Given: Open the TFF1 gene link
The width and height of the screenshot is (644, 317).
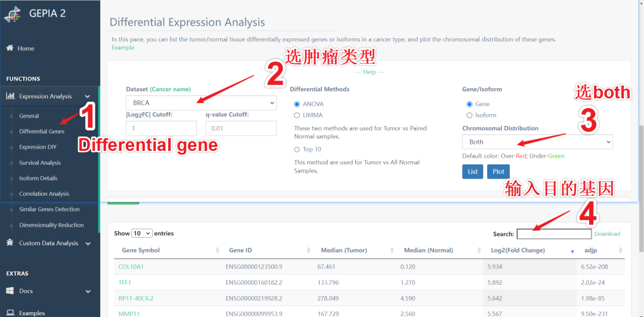Looking at the screenshot, I should coord(125,283).
